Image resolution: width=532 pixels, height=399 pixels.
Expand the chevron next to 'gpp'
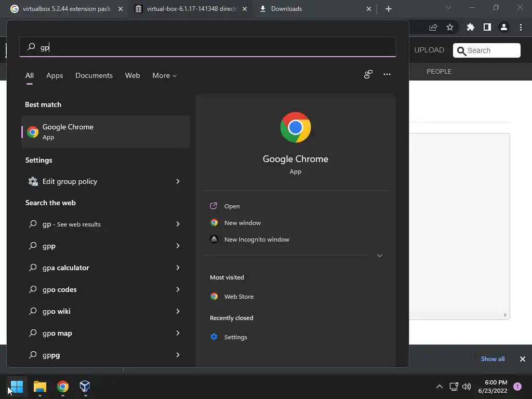pyautogui.click(x=178, y=246)
